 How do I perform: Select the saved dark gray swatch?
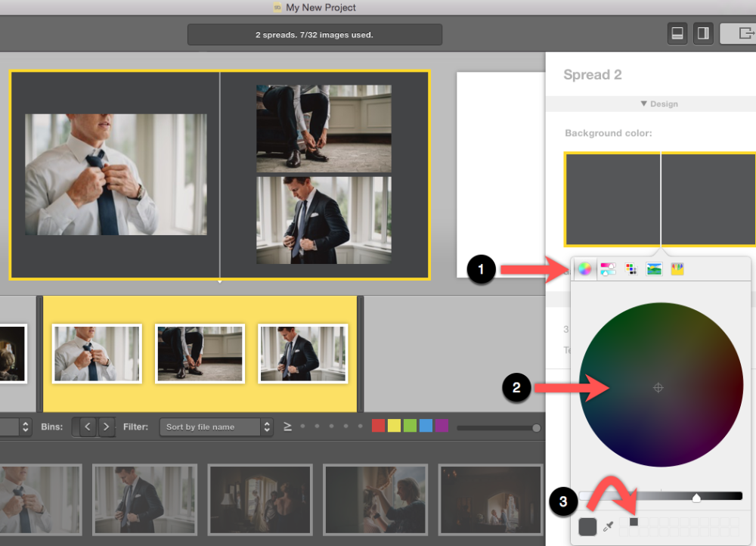[x=634, y=522]
